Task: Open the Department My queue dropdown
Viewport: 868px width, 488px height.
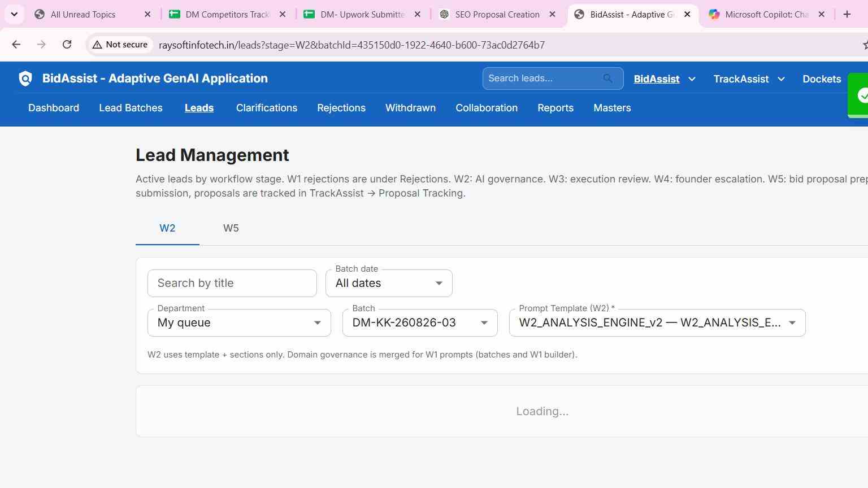Action: coord(239,323)
